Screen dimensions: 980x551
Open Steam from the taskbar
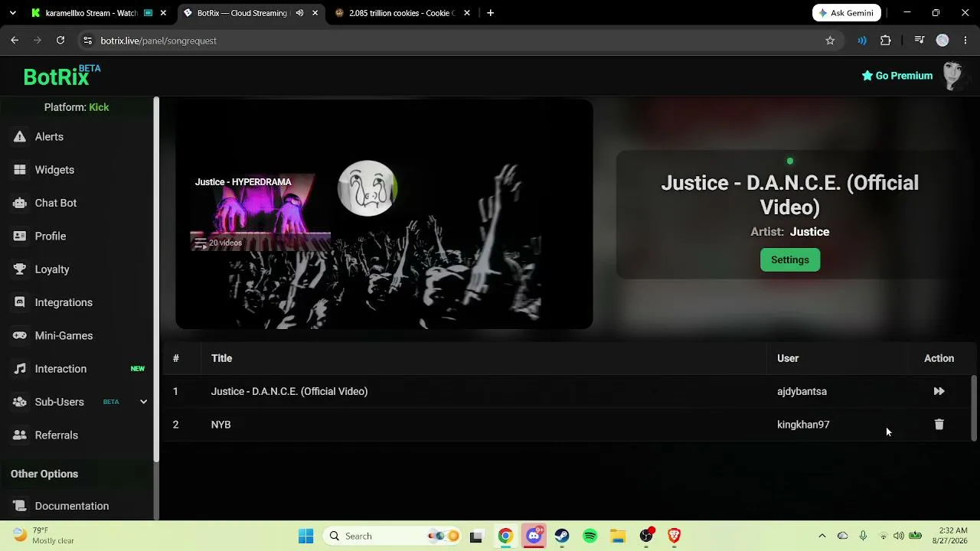click(562, 536)
